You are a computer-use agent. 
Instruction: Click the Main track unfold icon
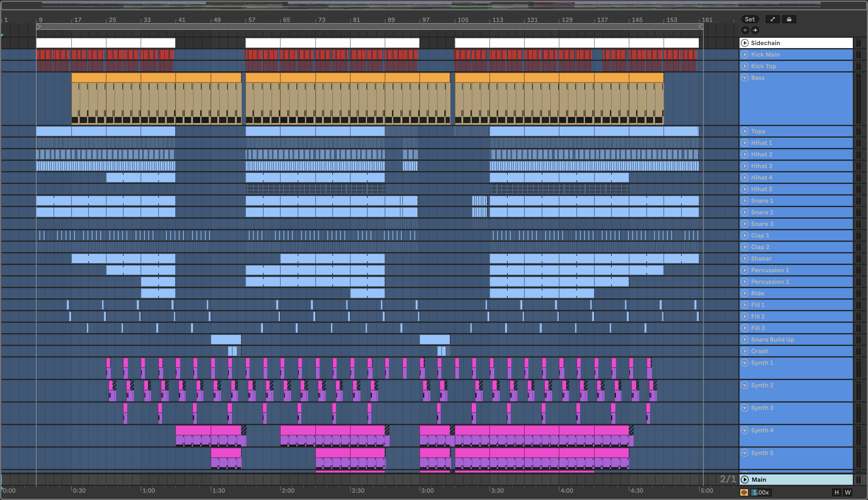(745, 479)
